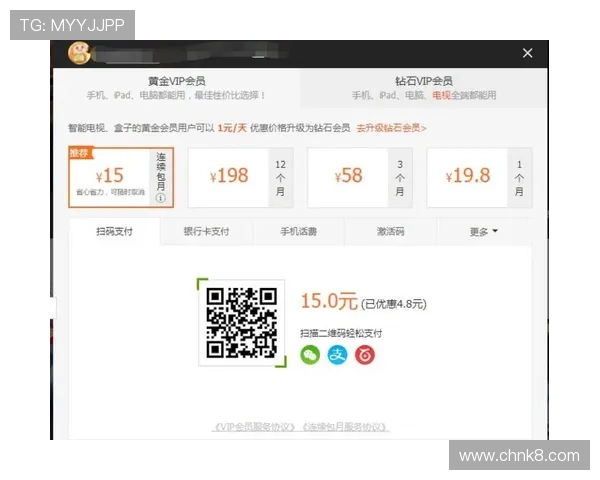Choose the ¥15 连续包月 plan
600x480 pixels.
pyautogui.click(x=121, y=177)
